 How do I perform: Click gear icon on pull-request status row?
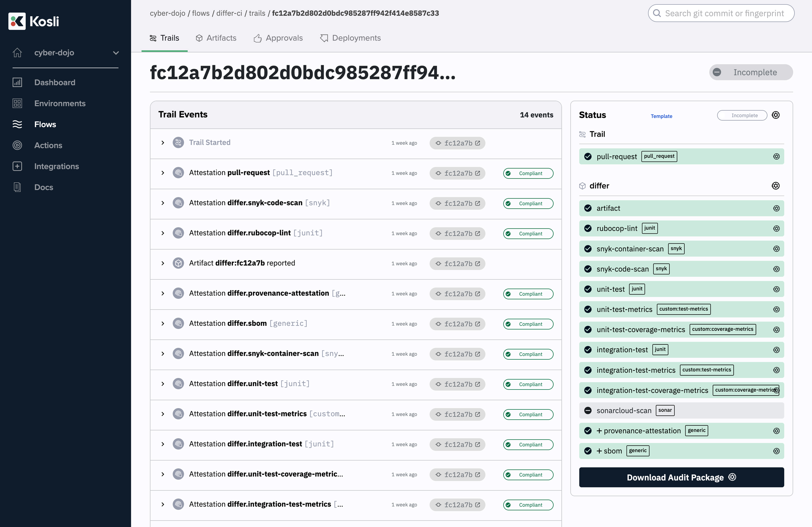pyautogui.click(x=776, y=157)
